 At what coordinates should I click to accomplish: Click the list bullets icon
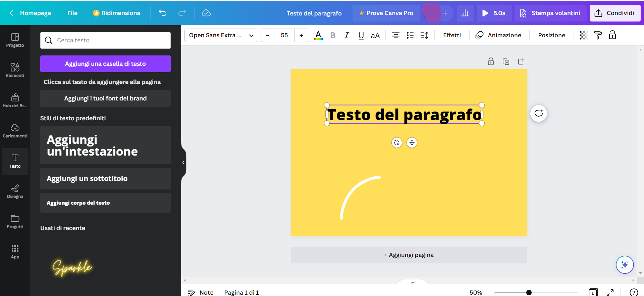[x=410, y=35]
